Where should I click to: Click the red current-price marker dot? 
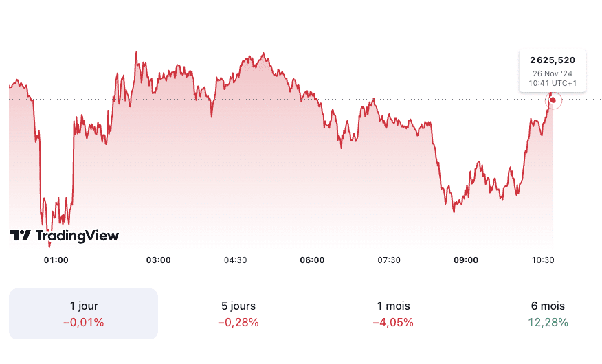553,100
